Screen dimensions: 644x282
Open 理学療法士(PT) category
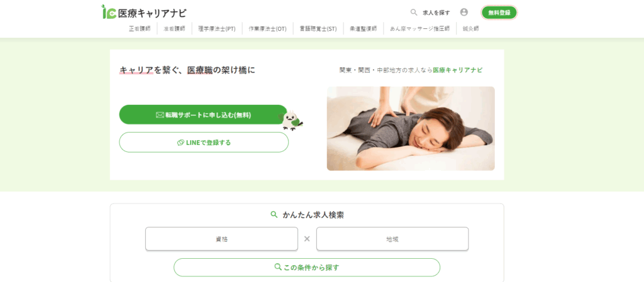pyautogui.click(x=217, y=29)
